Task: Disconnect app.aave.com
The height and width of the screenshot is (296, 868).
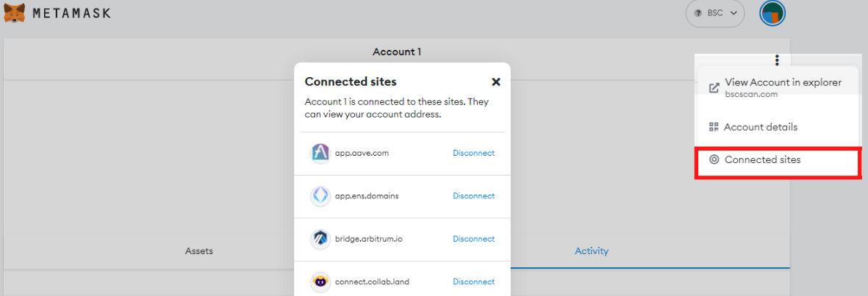Action: [x=474, y=154]
